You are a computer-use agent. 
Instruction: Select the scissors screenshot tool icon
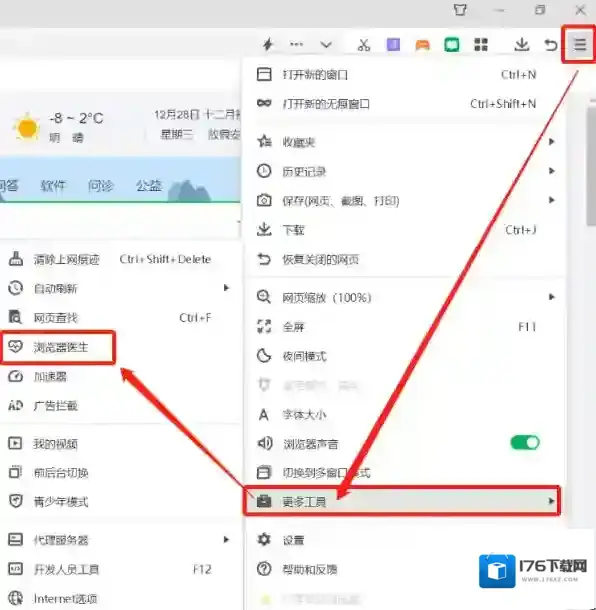point(364,45)
